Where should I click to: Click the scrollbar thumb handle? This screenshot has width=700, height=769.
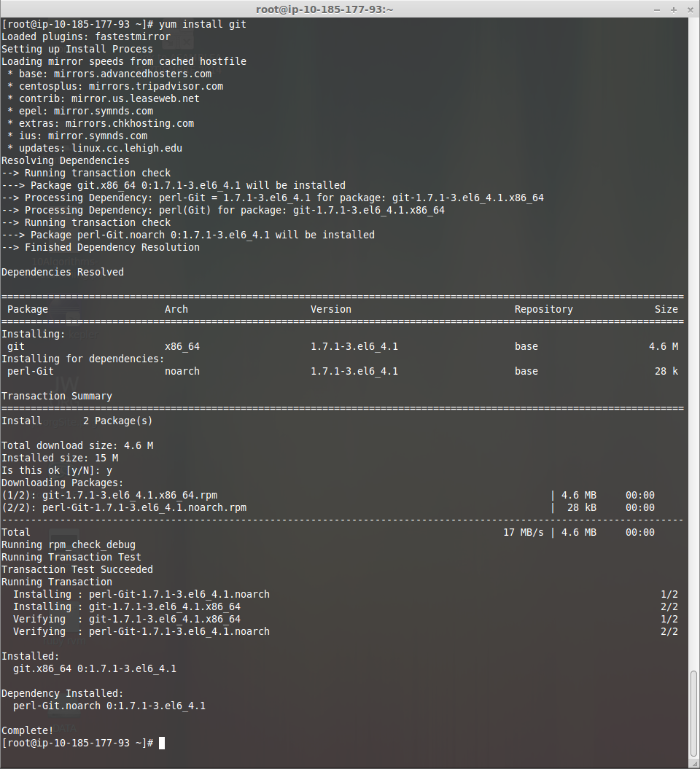694,713
